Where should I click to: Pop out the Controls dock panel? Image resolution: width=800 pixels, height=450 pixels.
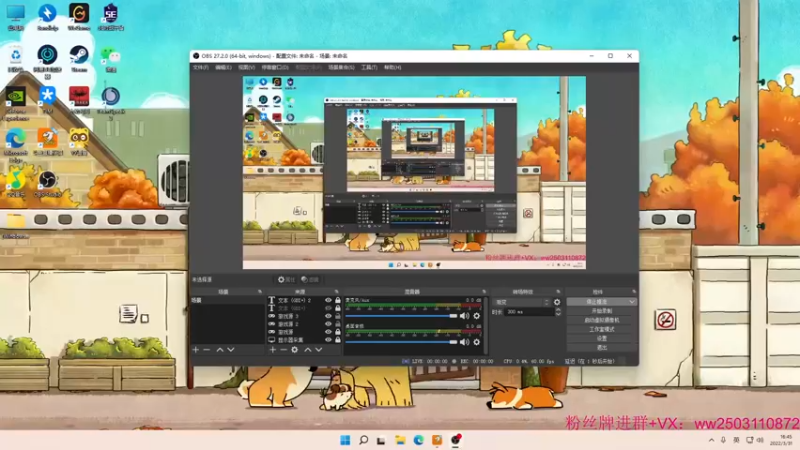634,292
